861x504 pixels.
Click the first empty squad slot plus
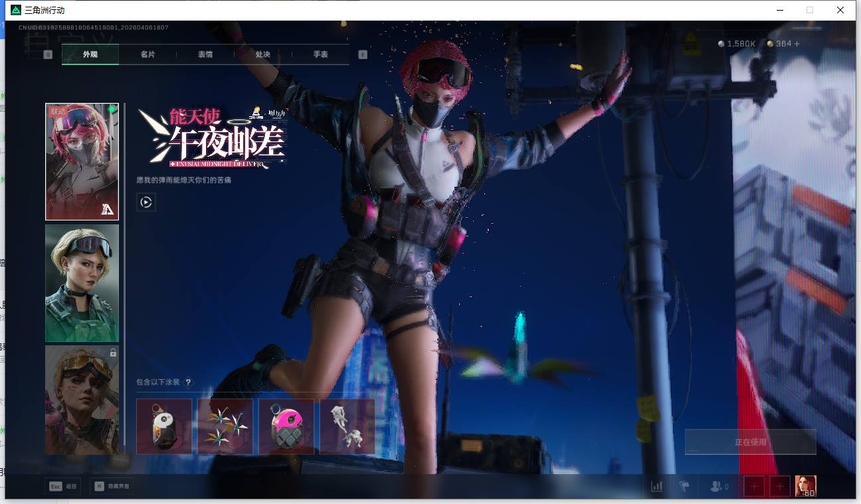coord(754,487)
